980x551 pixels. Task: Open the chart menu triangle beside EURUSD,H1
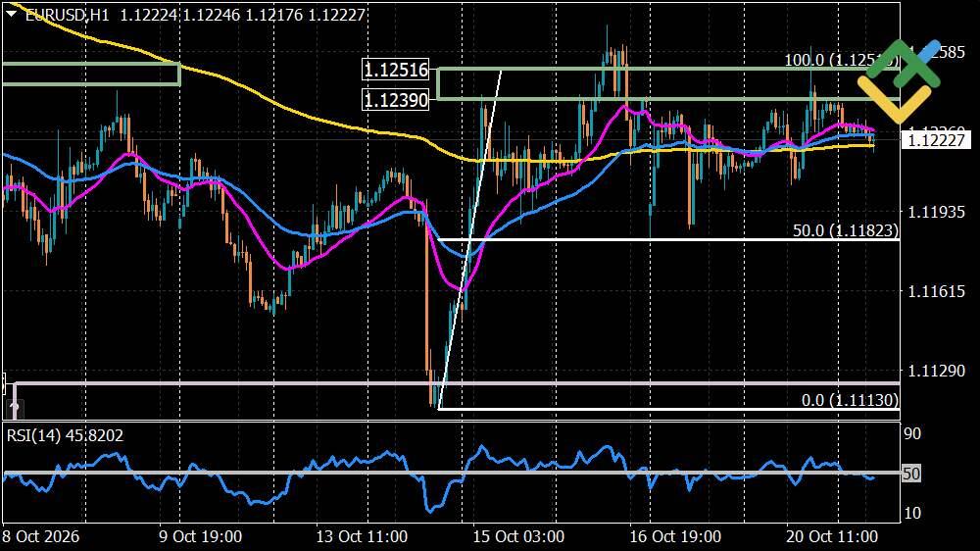tap(11, 14)
